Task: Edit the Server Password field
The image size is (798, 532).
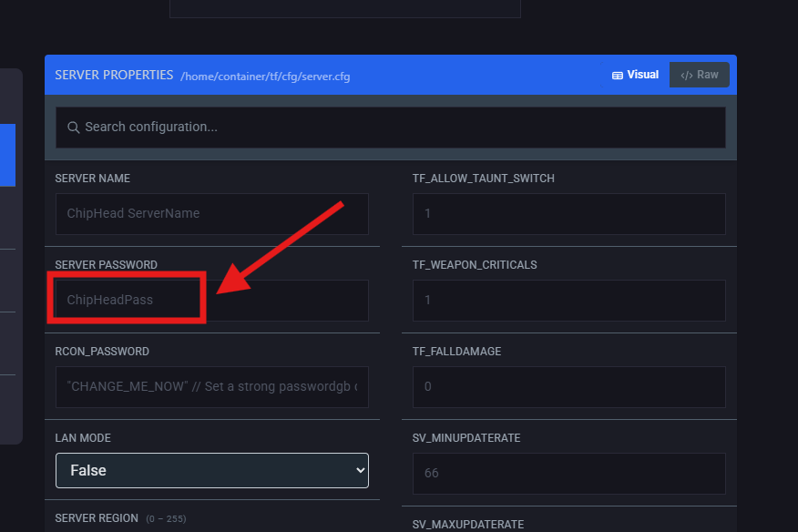Action: tap(211, 301)
